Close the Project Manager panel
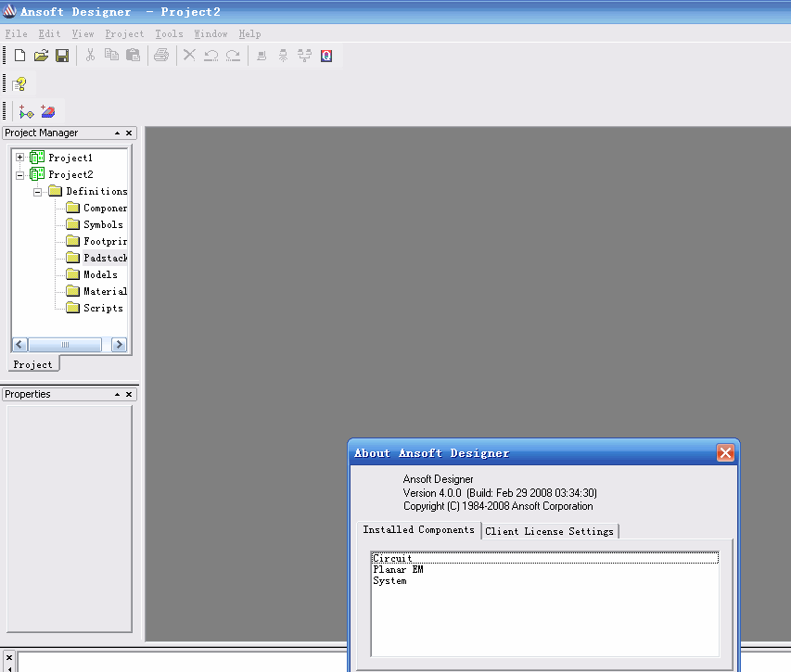Screen dimensions: 791x672 click(x=129, y=133)
